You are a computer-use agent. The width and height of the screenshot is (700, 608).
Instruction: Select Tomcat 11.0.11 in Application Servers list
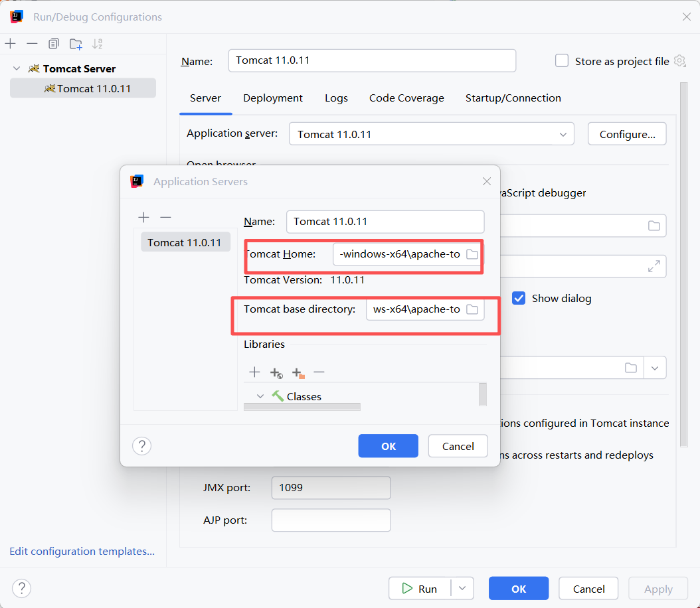pyautogui.click(x=185, y=242)
